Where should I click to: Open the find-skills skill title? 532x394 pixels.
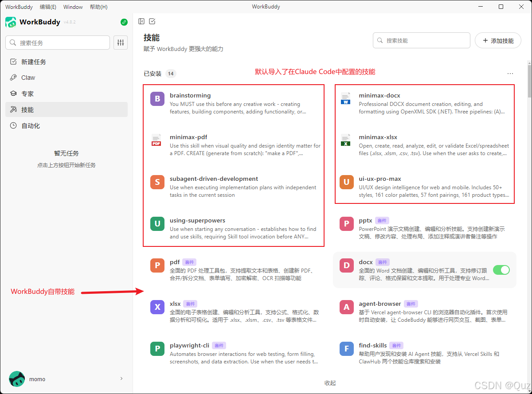373,345
